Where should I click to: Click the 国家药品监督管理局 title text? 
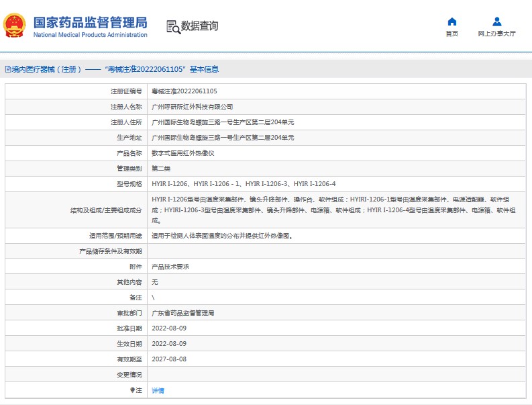click(x=91, y=22)
